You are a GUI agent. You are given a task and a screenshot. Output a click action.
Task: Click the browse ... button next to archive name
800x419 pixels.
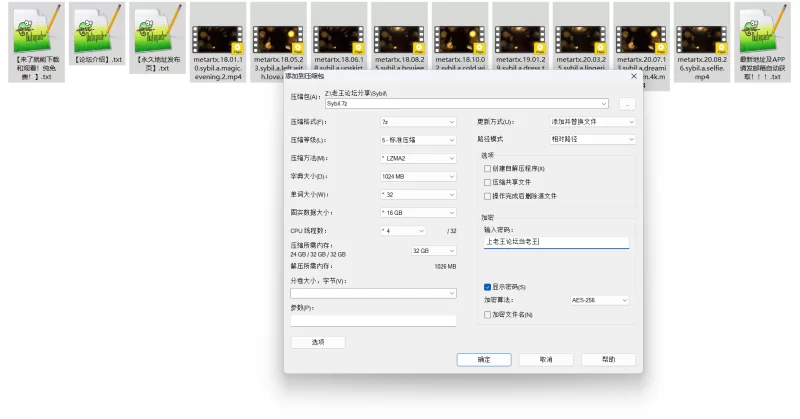pos(627,104)
